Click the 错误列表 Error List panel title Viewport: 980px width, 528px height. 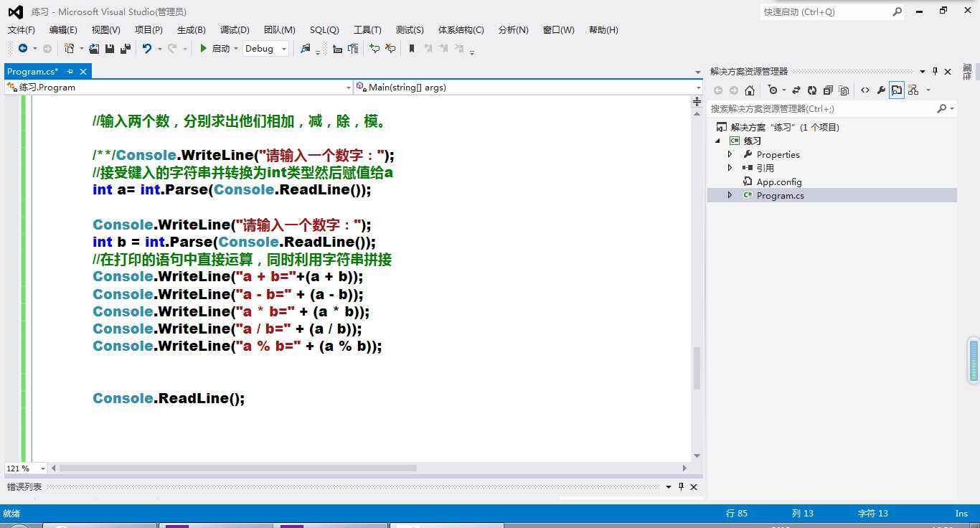pyautogui.click(x=24, y=486)
